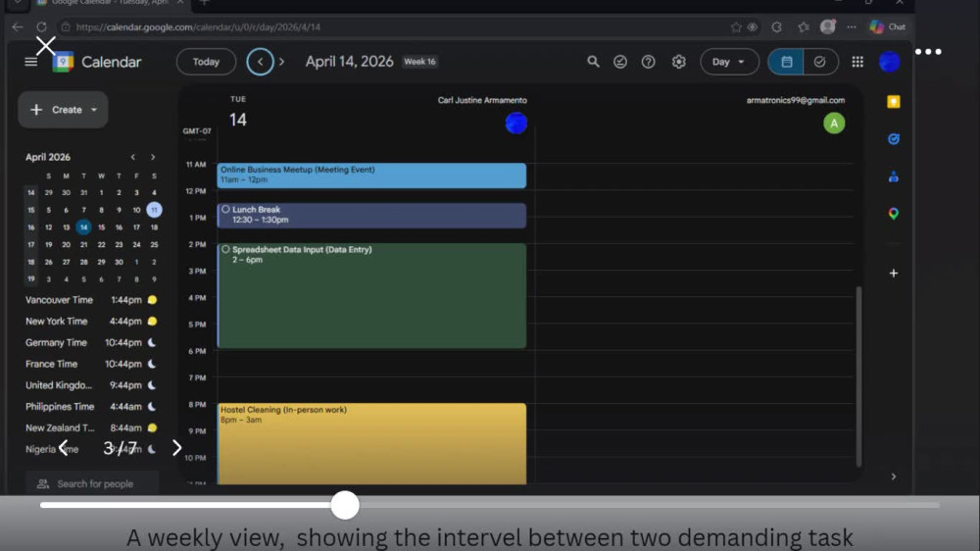Click the Google Calendar logo

tap(63, 62)
